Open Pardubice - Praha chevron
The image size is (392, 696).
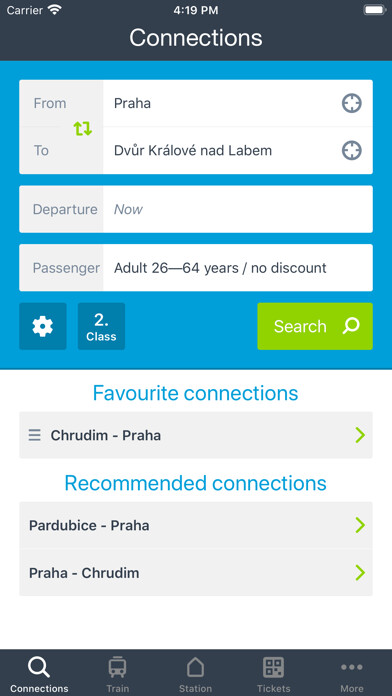point(360,525)
